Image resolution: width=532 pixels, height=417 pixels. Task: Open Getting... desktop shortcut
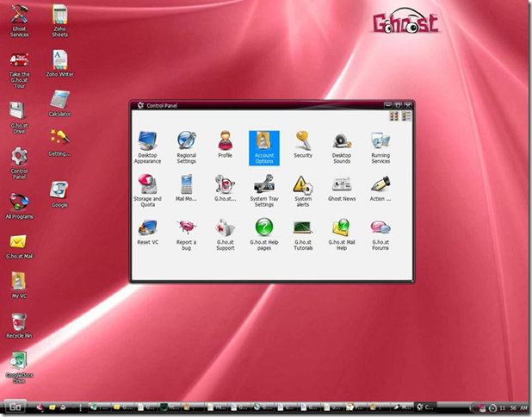[59, 143]
